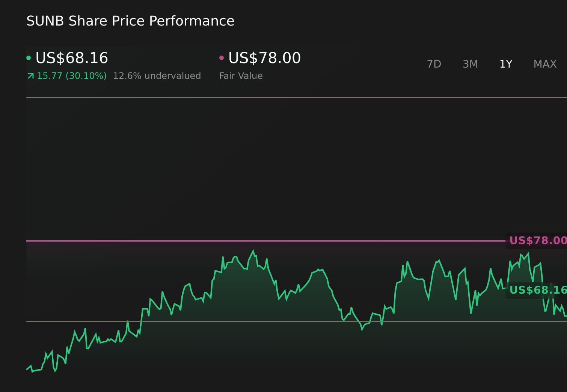Click the peak of the price chart
Viewport: 567px width, 392px height.
point(253,249)
